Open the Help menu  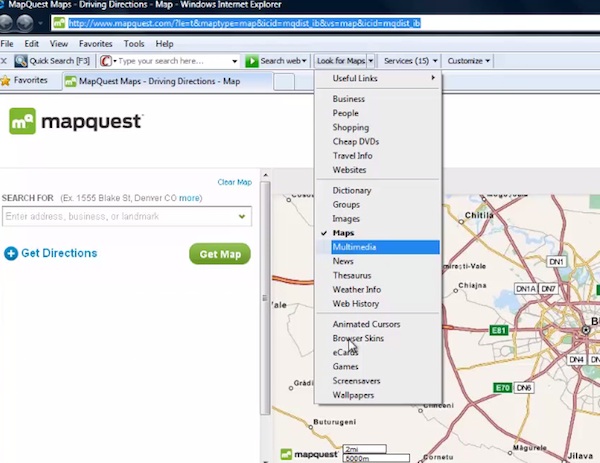165,44
